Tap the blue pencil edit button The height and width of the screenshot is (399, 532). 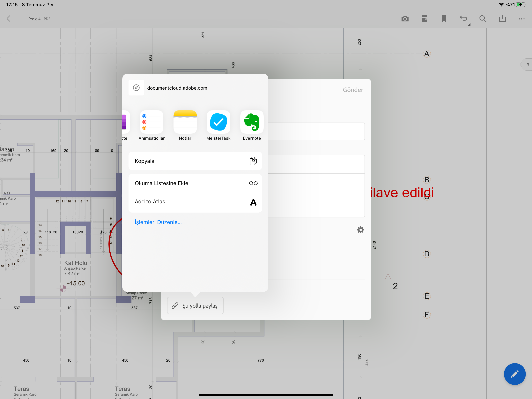pos(514,374)
